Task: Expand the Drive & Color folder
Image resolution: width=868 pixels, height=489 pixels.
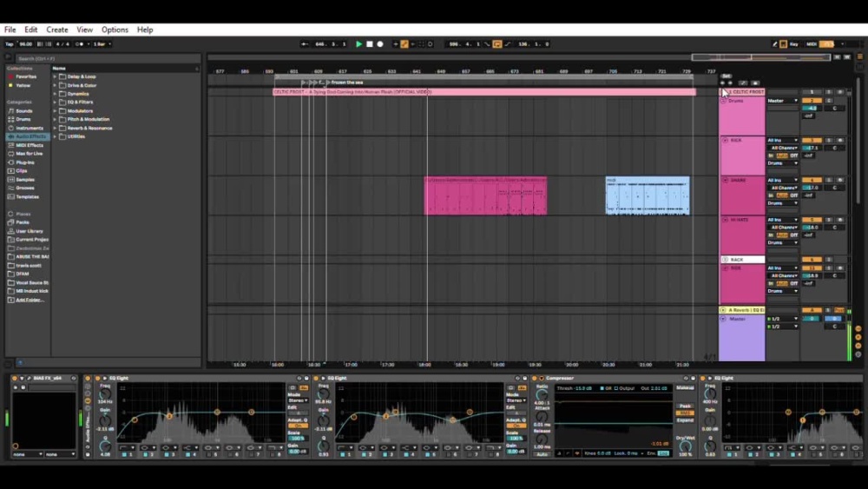Action: point(55,85)
